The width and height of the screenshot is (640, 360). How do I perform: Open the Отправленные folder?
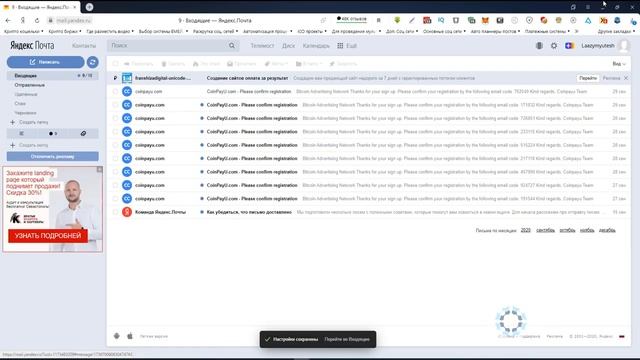(29, 85)
